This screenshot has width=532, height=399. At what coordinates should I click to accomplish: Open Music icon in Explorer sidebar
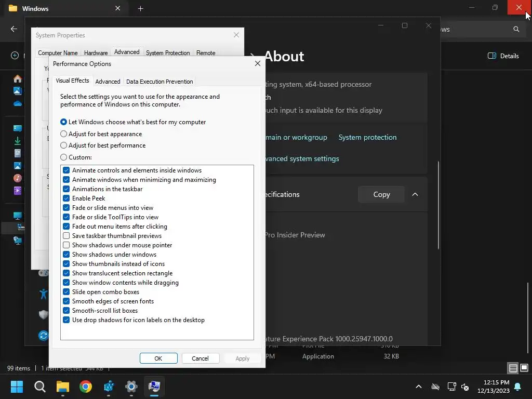[18, 178]
